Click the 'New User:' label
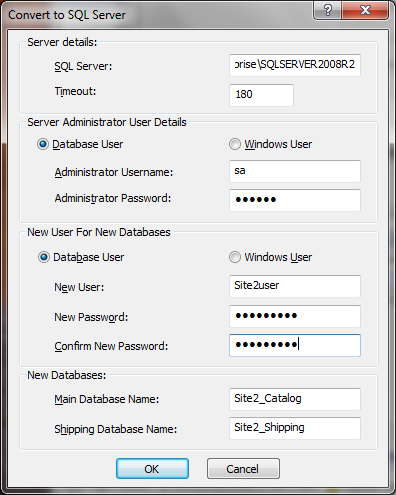 [x=79, y=287]
